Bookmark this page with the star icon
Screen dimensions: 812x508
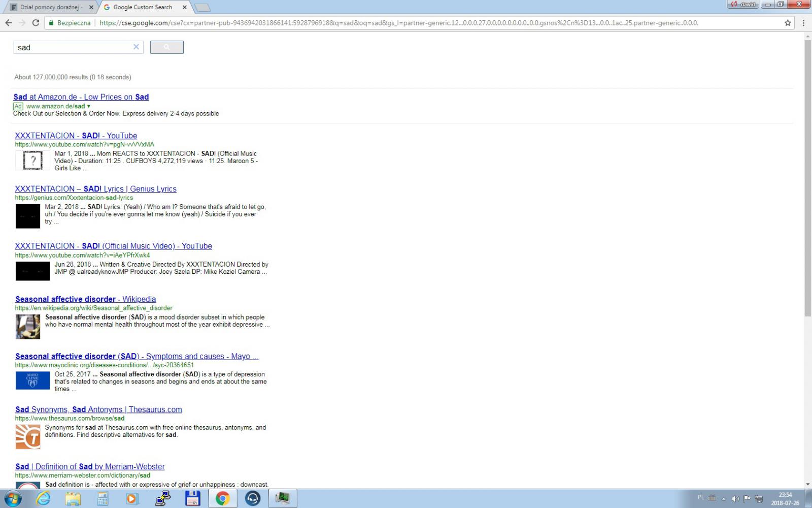788,23
